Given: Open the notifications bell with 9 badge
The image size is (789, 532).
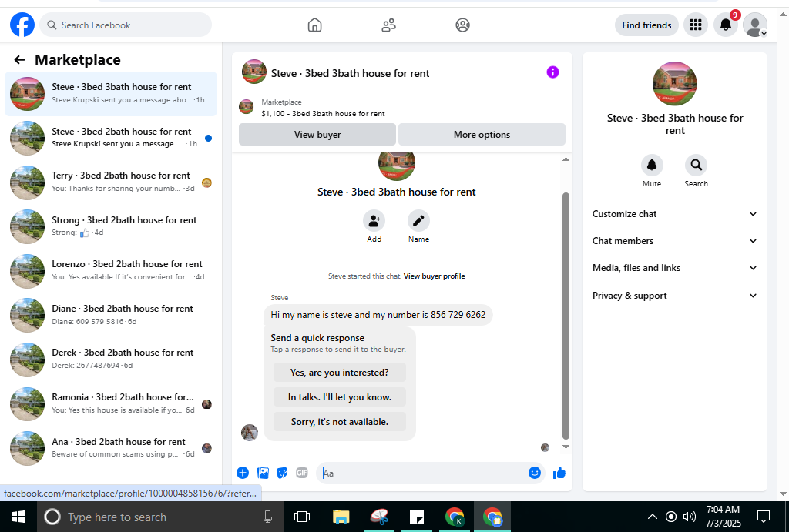Looking at the screenshot, I should 726,25.
